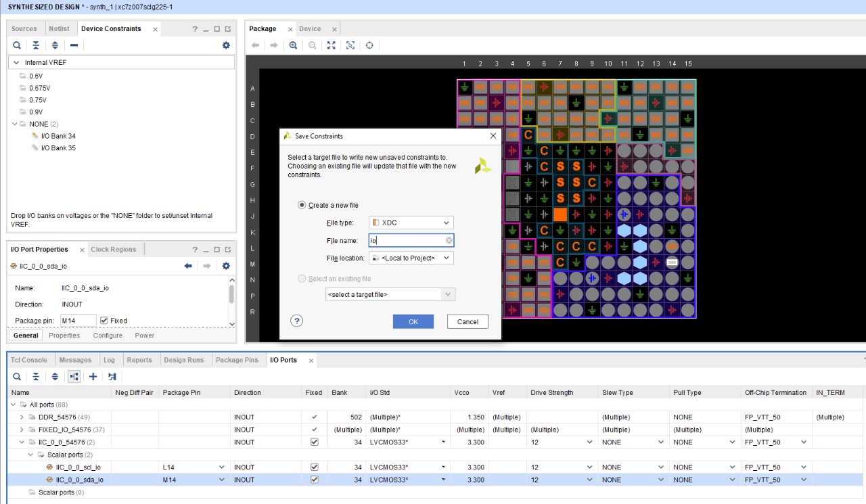Expand all in Device Constraints panel
866x504 pixels.
(x=55, y=45)
